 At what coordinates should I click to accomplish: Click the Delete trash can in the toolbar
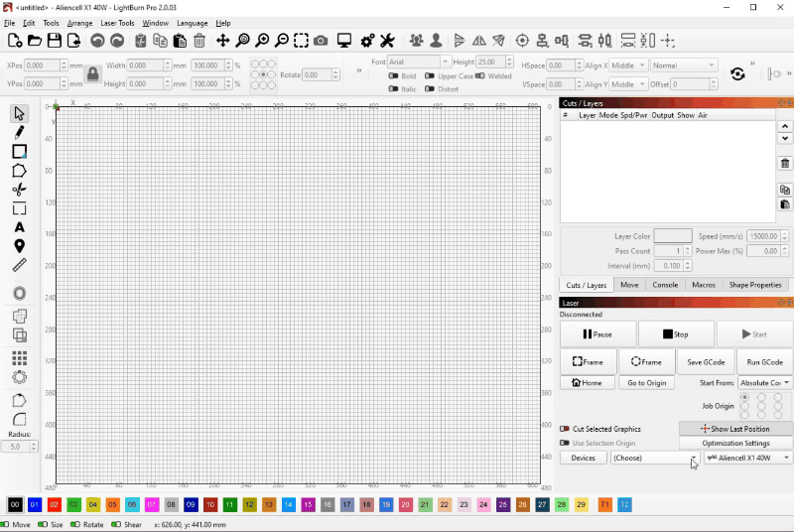(199, 41)
